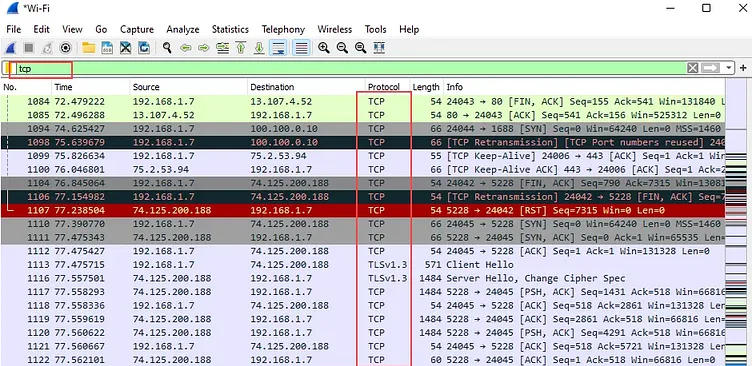Screen dimensions: 752x366
Task: Select packet 1111 SYN, ACK row
Action: pos(363,237)
